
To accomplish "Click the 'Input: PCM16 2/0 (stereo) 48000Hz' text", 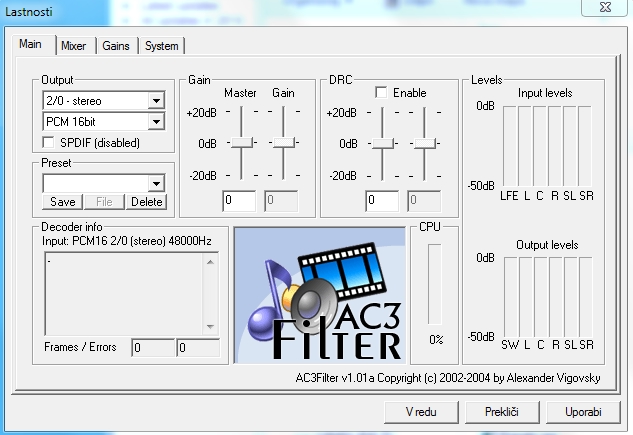I will [x=127, y=241].
